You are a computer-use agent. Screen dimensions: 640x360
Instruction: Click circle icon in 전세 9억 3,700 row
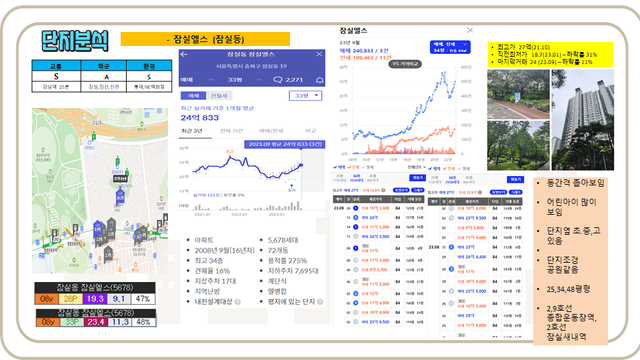(356, 270)
